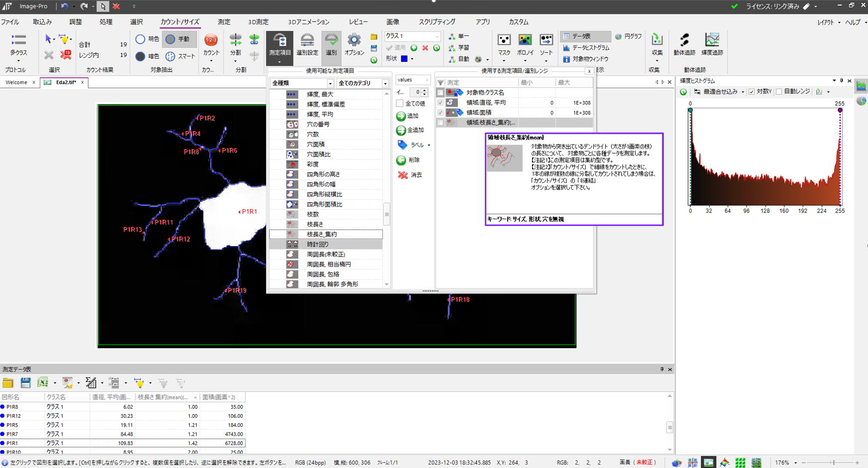This screenshot has height=468, width=868.
Task: Open the 動体追跡 tracking tool
Action: click(684, 41)
